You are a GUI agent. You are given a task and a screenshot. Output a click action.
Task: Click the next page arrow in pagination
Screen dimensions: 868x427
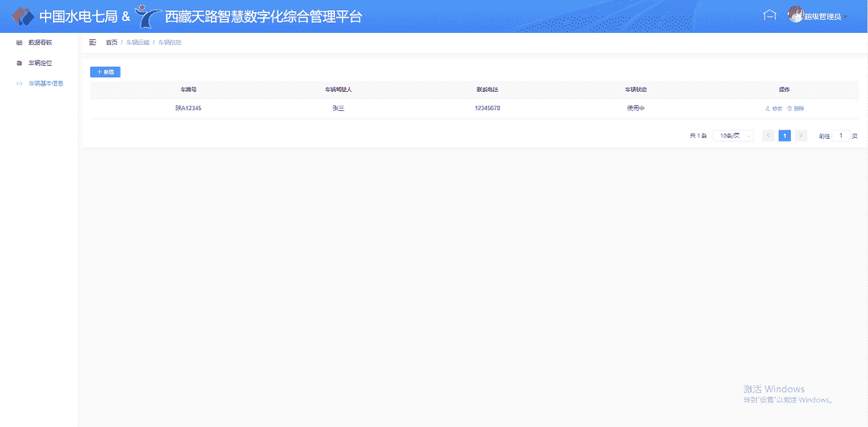(800, 135)
